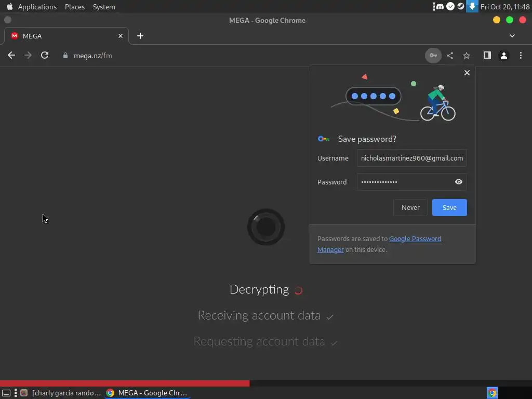Click the blue download arrow tray icon
The width and height of the screenshot is (532, 399).
click(x=472, y=6)
